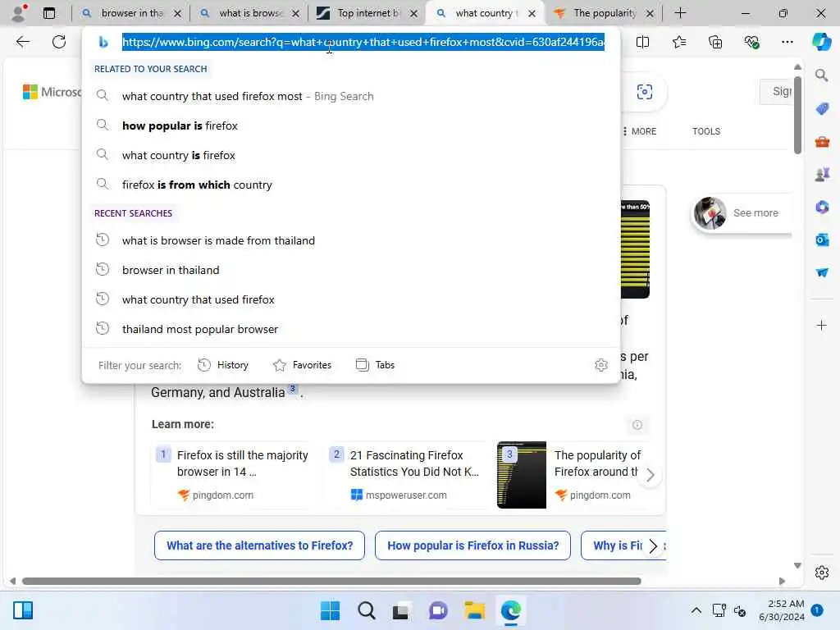Select 'What are the alternatives to Firefox?'
This screenshot has width=840, height=630.
pyautogui.click(x=259, y=546)
